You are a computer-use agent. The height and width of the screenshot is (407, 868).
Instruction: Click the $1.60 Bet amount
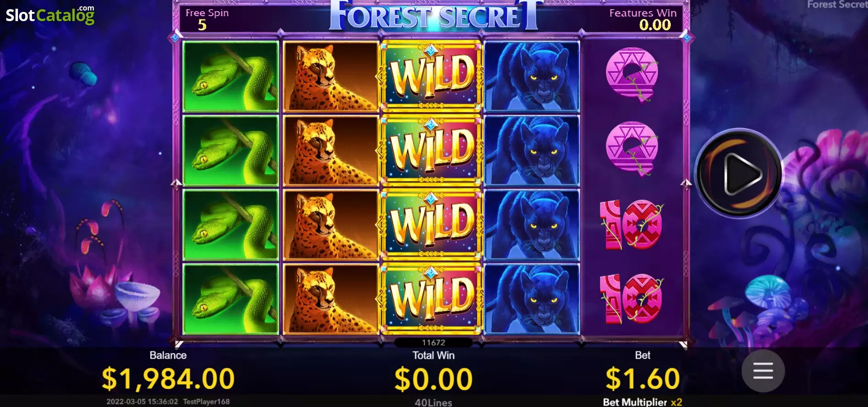click(x=643, y=379)
